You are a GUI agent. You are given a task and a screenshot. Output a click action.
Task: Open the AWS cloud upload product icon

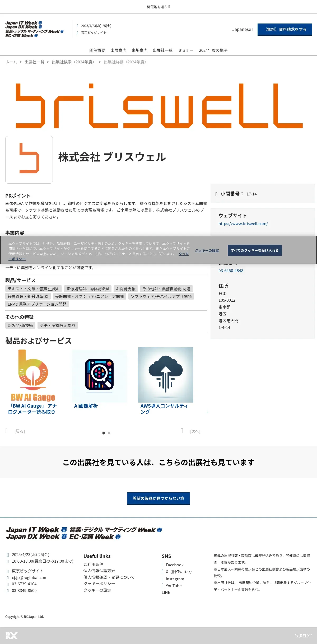(x=166, y=375)
